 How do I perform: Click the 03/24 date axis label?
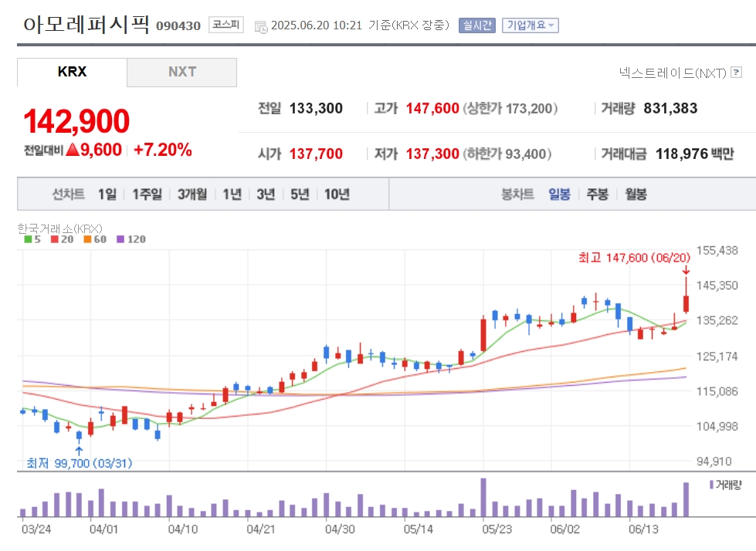click(36, 529)
